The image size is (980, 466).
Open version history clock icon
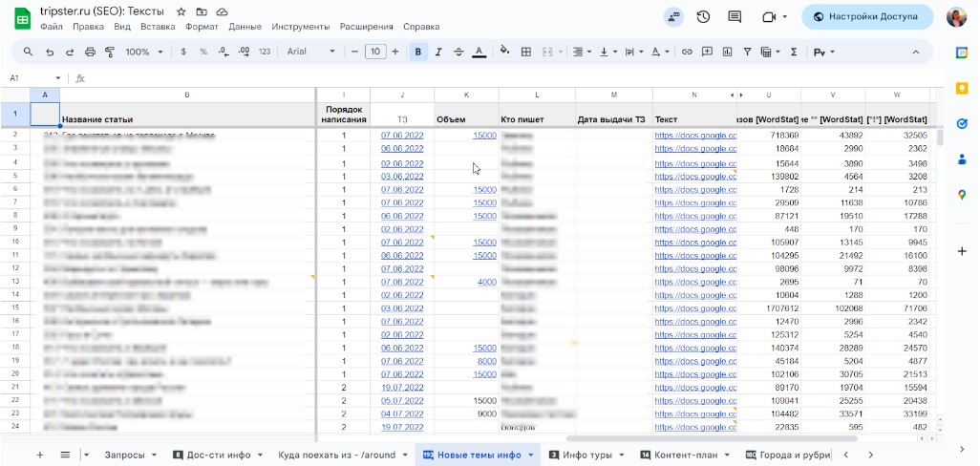tap(704, 17)
